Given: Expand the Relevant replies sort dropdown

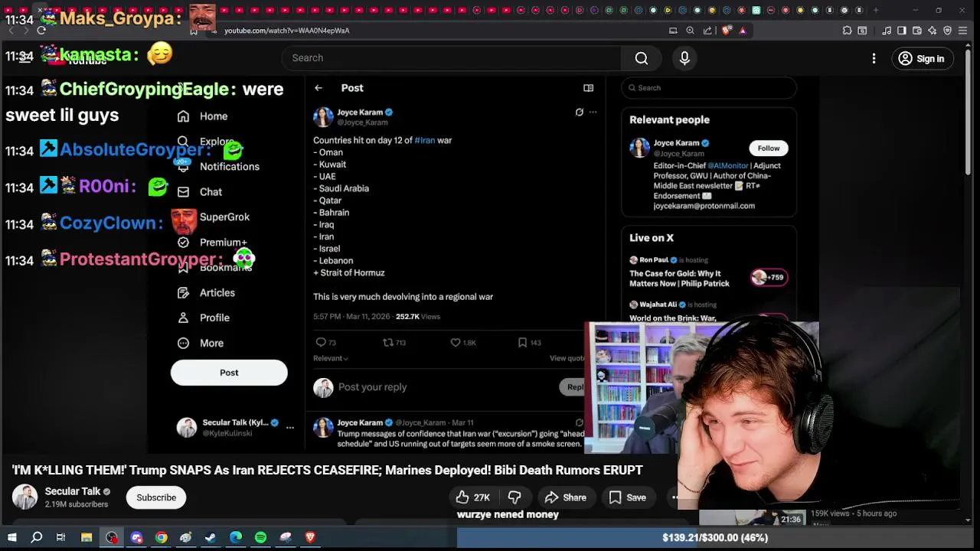Looking at the screenshot, I should tap(331, 358).
